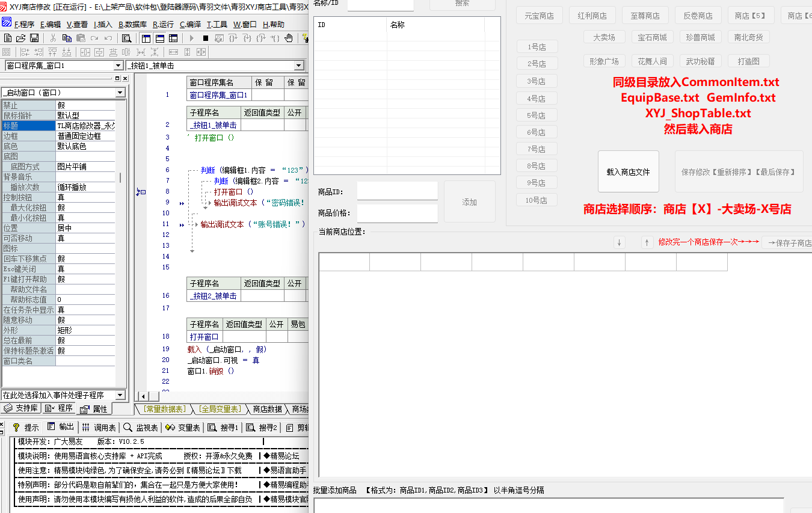This screenshot has width=812, height=513.
Task: Open the R.运行 menu
Action: click(163, 24)
